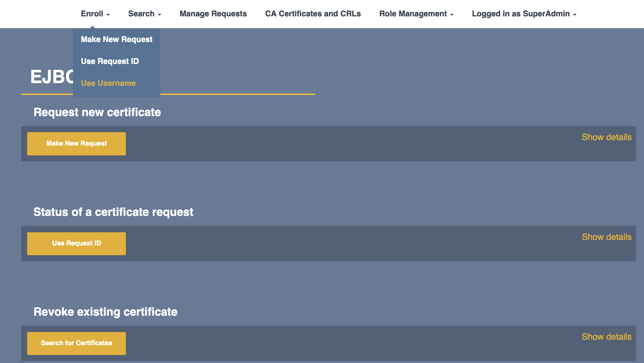Click the Search for Certificates button
Screen dimensions: 644x363
click(x=77, y=343)
